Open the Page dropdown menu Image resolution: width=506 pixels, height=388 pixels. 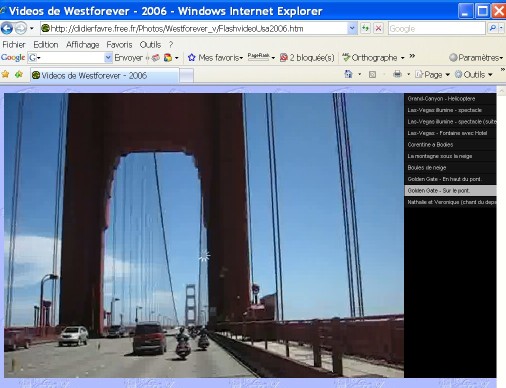(x=432, y=74)
